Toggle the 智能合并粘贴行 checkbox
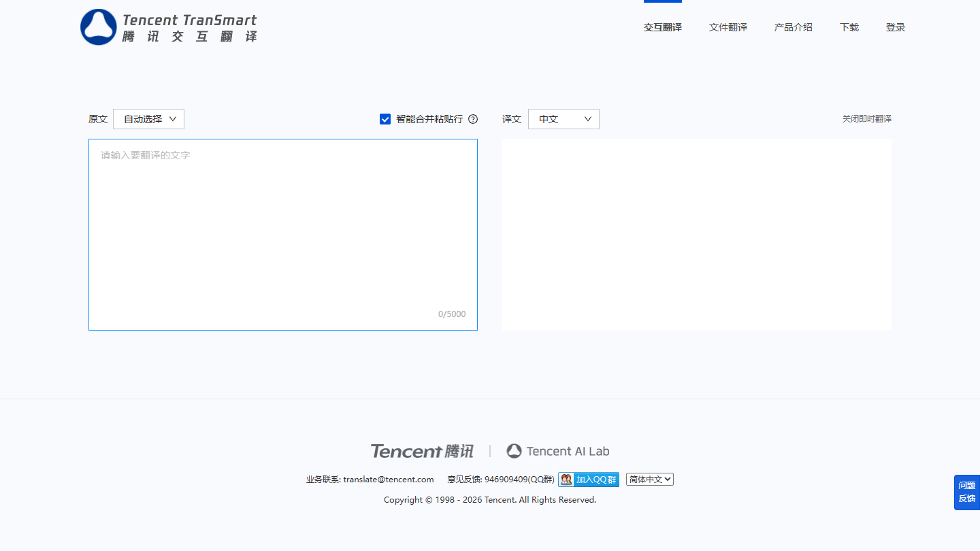This screenshot has height=551, width=980. tap(385, 119)
